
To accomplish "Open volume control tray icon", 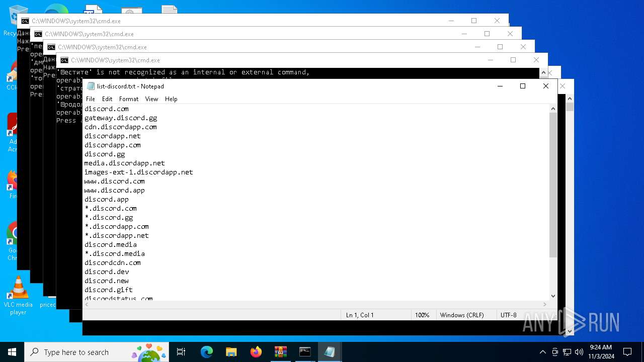I will tap(579, 352).
